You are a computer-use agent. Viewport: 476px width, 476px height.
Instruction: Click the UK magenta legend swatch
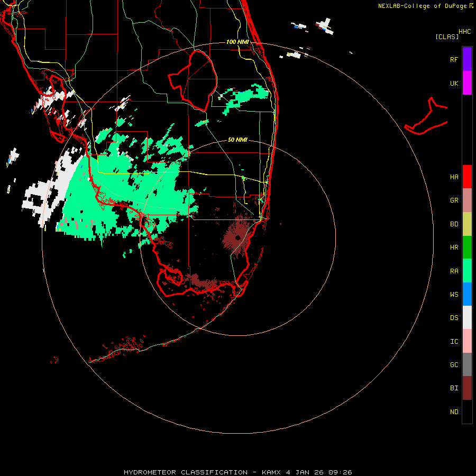467,83
